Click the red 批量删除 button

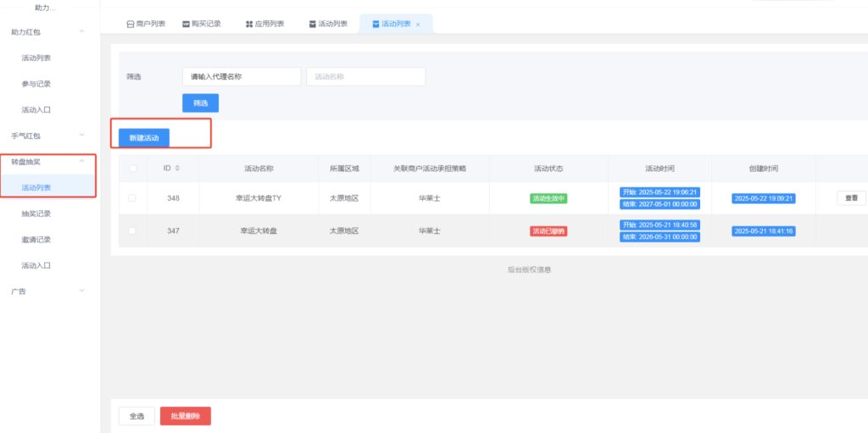point(185,416)
